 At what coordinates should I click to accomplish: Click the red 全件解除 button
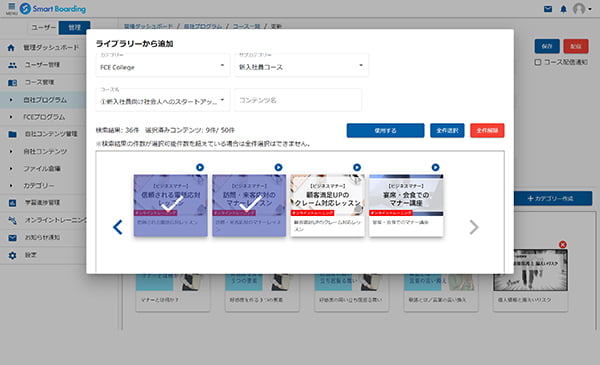[x=487, y=130]
